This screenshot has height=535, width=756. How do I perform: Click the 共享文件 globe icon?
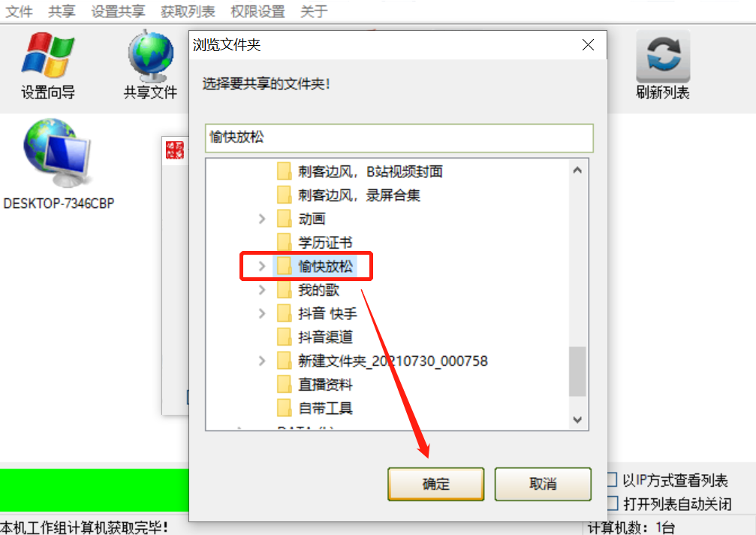(151, 56)
